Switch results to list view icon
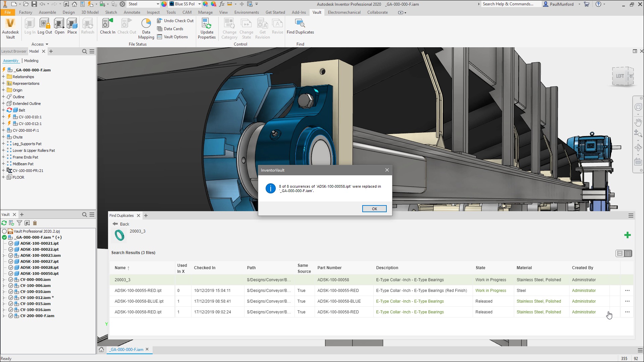 (x=620, y=253)
